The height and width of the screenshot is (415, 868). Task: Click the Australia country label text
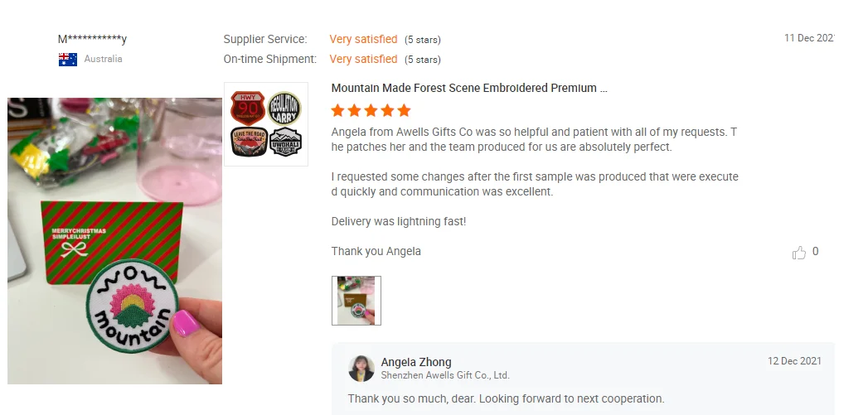pos(103,60)
